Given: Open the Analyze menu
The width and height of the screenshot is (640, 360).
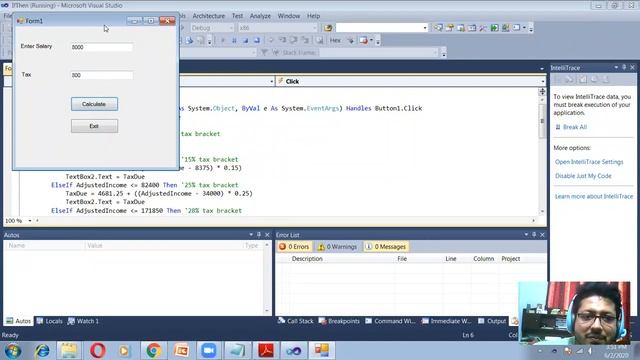Looking at the screenshot, I should [260, 16].
